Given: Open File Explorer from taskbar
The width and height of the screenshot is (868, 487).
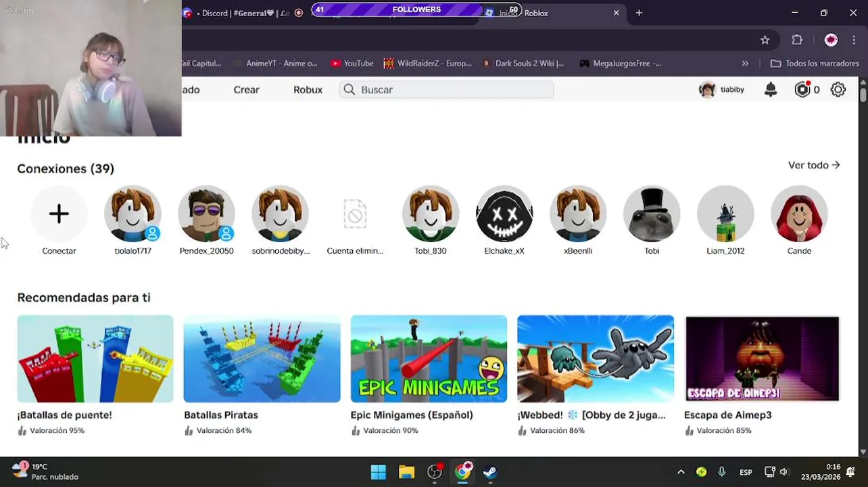Looking at the screenshot, I should coord(406,471).
